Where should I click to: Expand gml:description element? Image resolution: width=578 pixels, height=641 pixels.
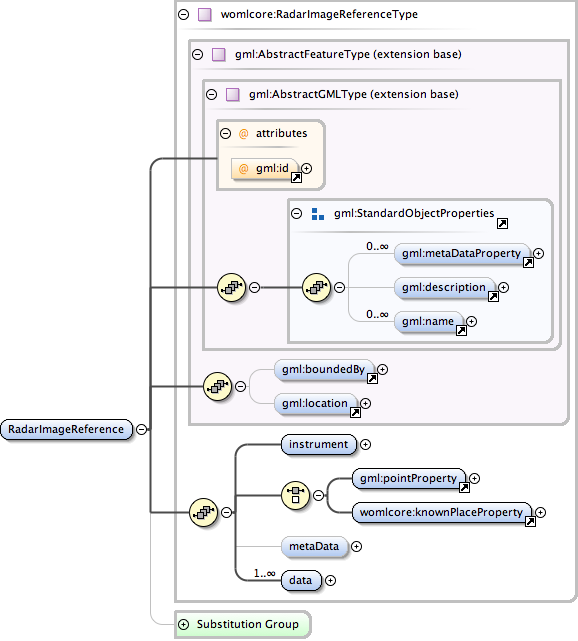tap(503, 287)
